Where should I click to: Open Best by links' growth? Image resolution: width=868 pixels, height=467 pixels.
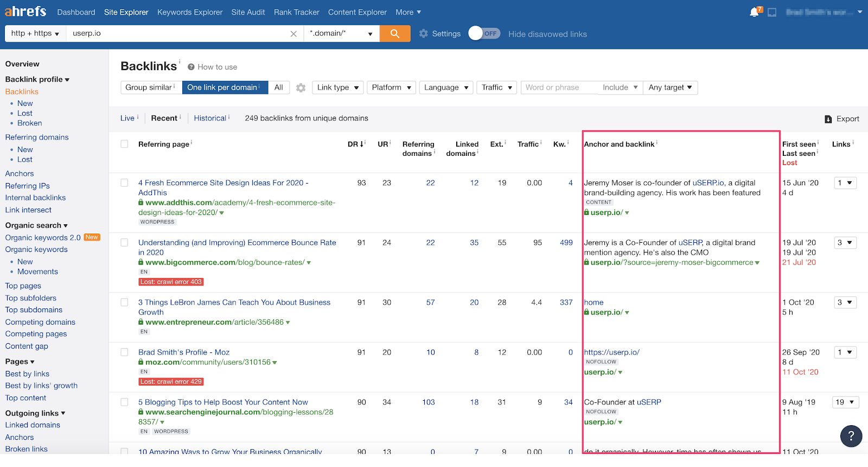(41, 386)
